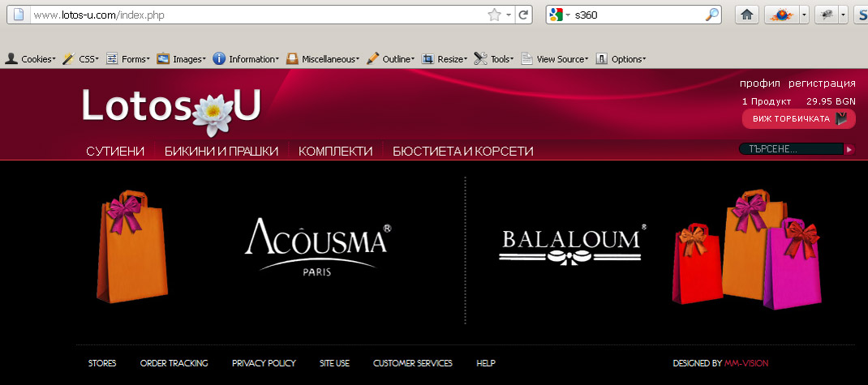This screenshot has height=385, width=868.
Task: Open the Tools toolbar dropdown
Action: (494, 58)
